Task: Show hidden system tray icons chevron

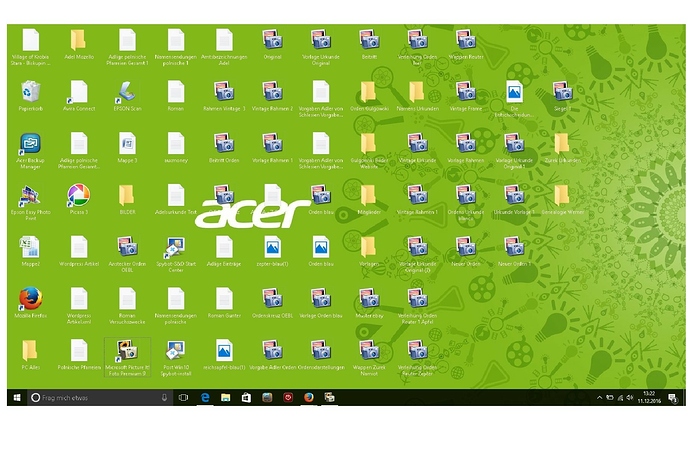Action: point(599,397)
